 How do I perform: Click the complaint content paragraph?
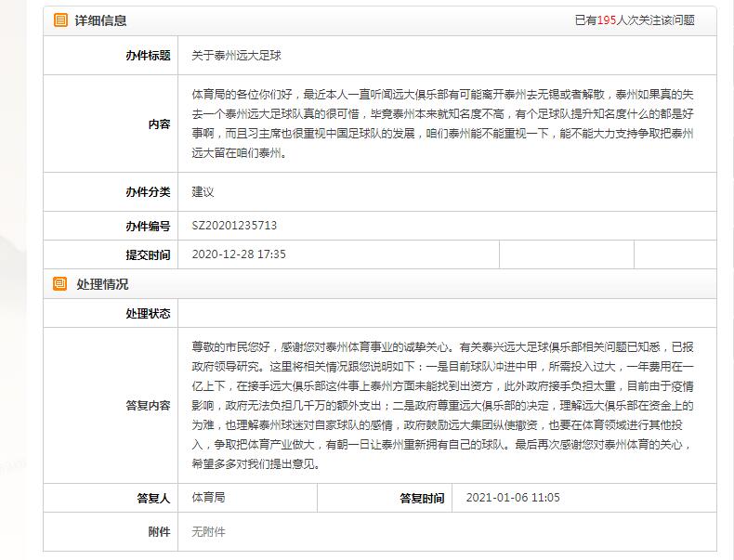(442, 124)
